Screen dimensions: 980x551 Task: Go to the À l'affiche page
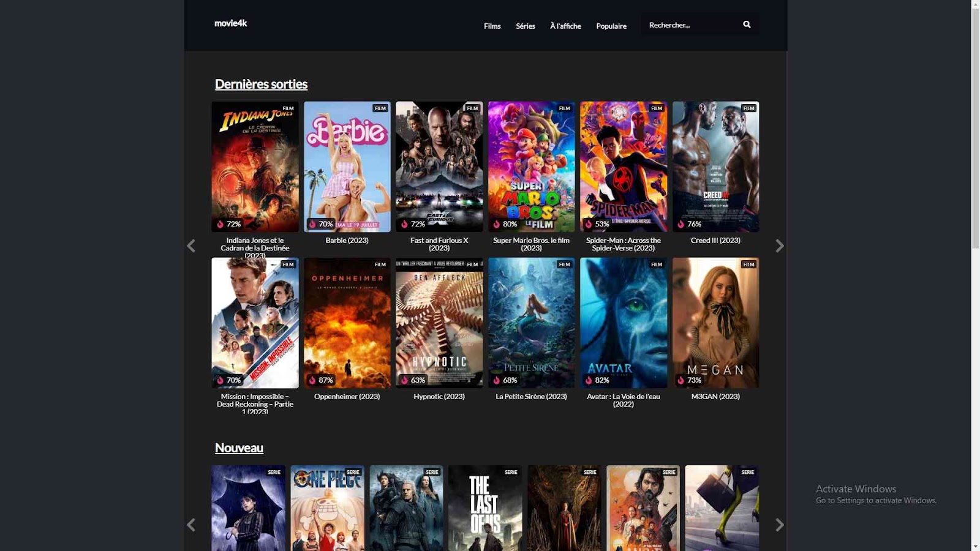pos(565,26)
